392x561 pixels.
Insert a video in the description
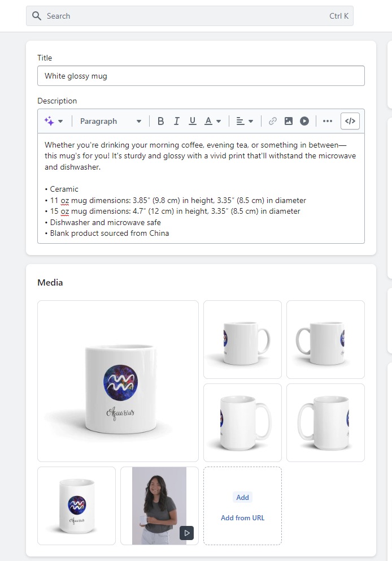304,121
